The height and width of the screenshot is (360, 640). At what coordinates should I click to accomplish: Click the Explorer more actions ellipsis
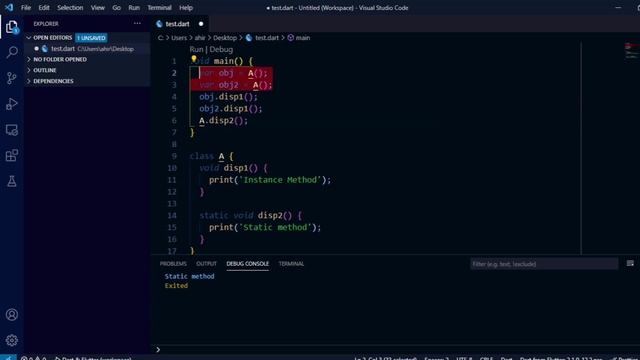pyautogui.click(x=137, y=24)
